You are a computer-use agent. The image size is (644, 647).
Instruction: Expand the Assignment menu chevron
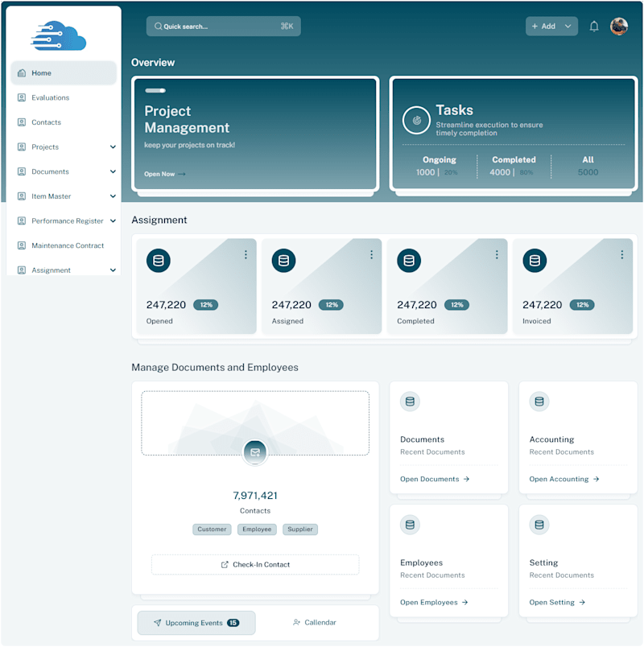click(113, 270)
